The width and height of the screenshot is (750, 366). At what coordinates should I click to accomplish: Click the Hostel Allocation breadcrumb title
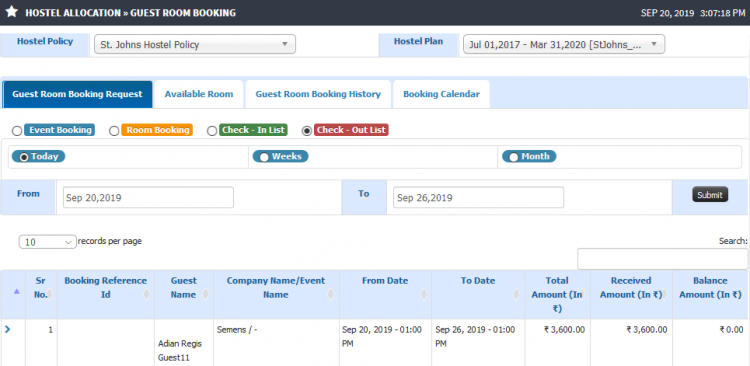(x=72, y=13)
